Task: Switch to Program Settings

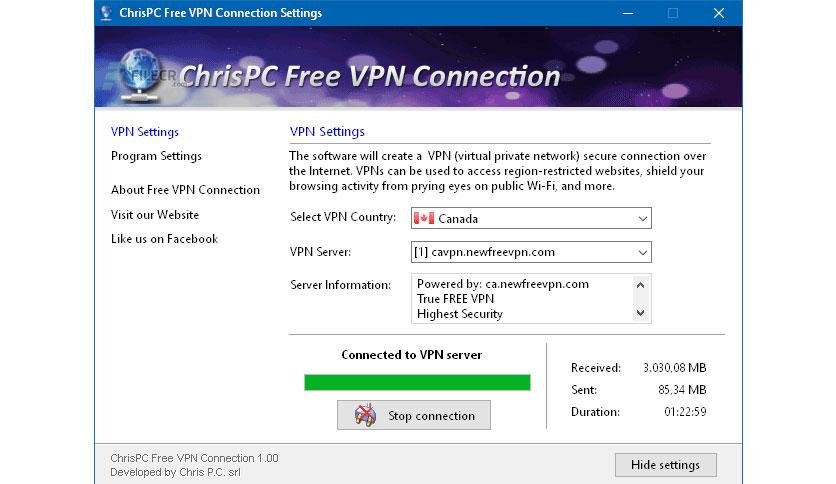Action: (x=156, y=156)
